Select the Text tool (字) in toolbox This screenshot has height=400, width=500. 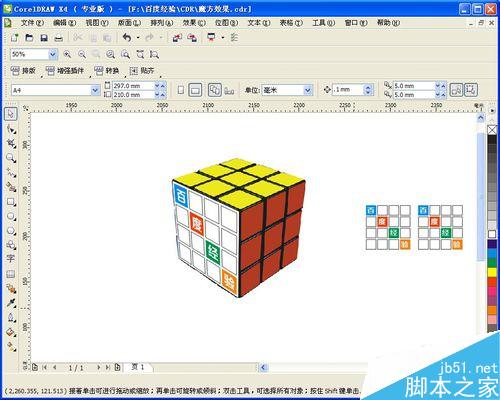coord(11,259)
